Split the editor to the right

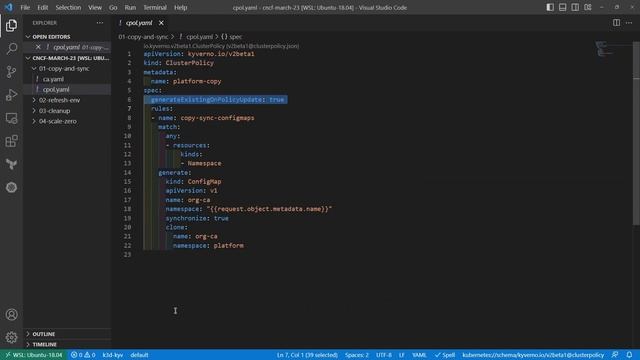point(616,23)
